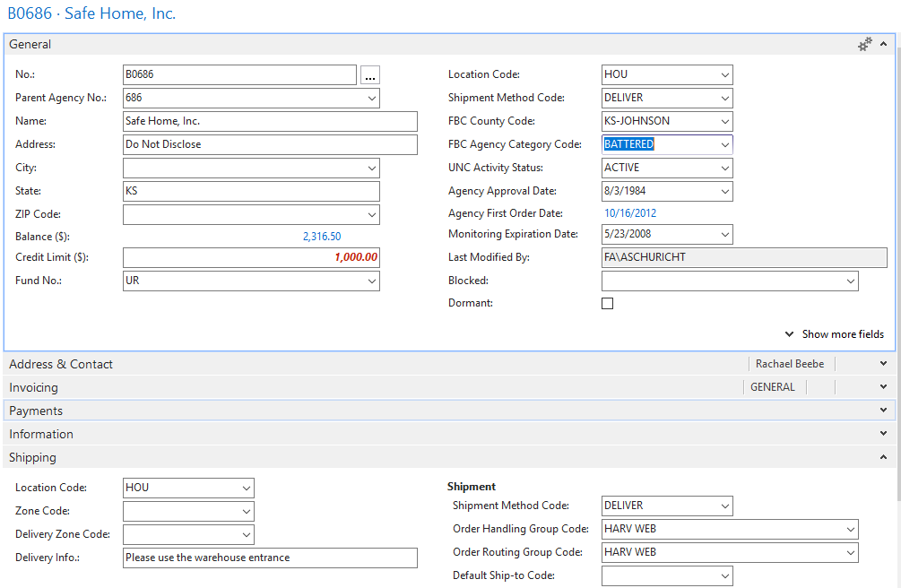Click the chevron icon beside Show more fields
This screenshot has width=901, height=588.
(790, 334)
